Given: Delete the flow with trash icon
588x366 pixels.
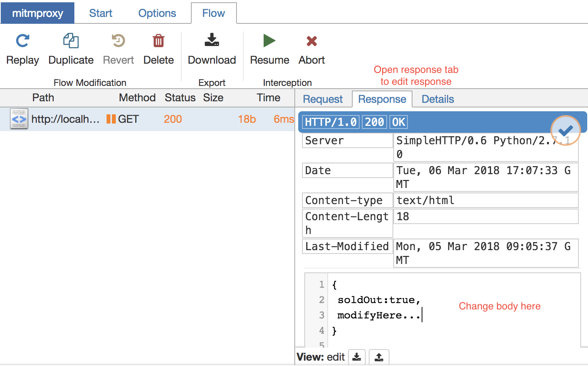Looking at the screenshot, I should [x=158, y=41].
